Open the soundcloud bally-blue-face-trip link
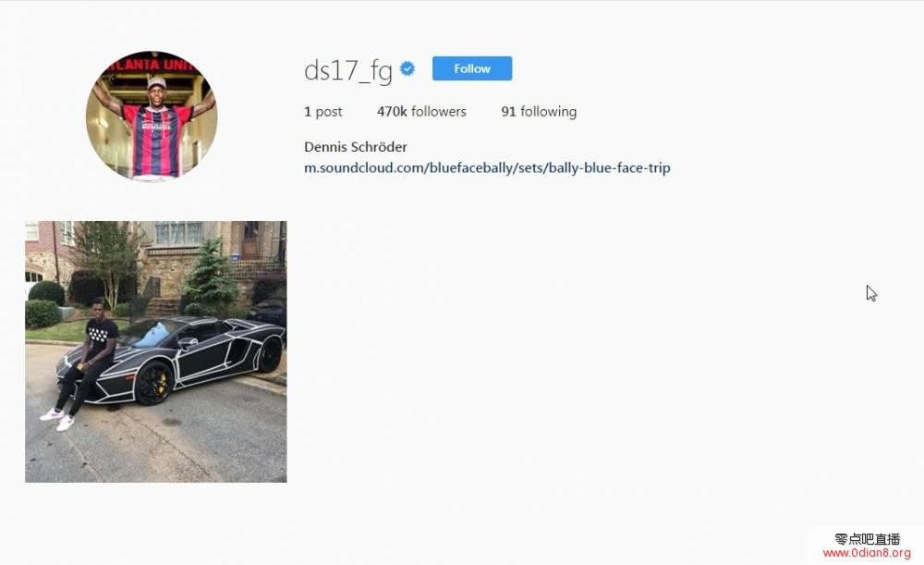This screenshot has width=924, height=565. 487,168
